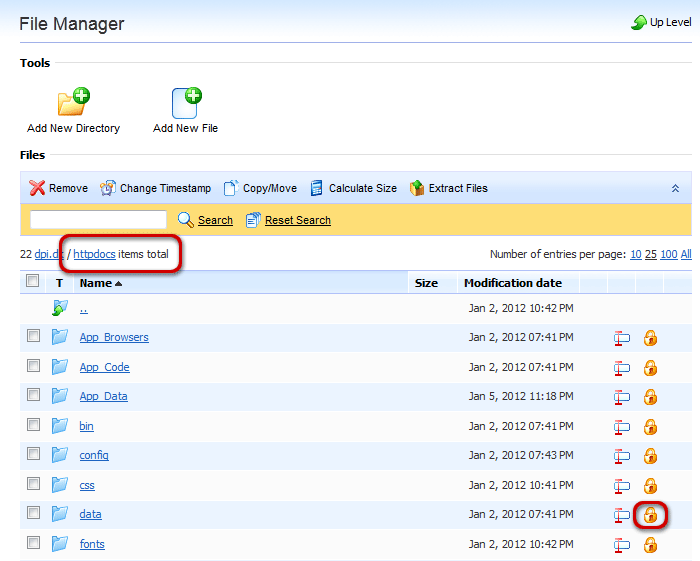Check the App_Browsers row checkbox

(x=33, y=336)
